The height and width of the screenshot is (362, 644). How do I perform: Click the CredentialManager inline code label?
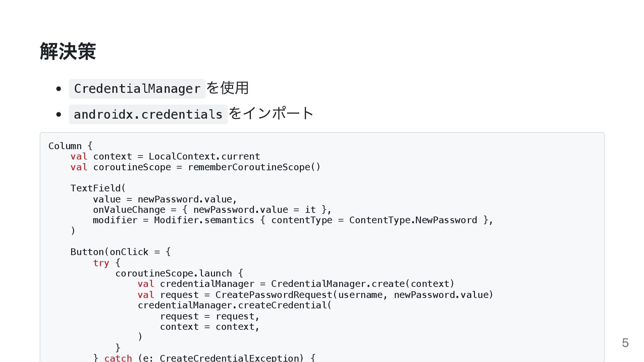pos(137,89)
